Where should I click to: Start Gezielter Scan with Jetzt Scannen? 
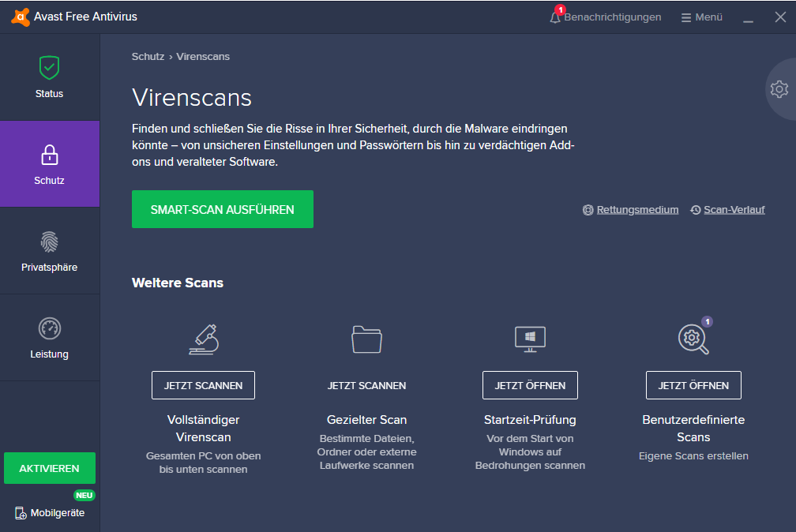point(366,385)
